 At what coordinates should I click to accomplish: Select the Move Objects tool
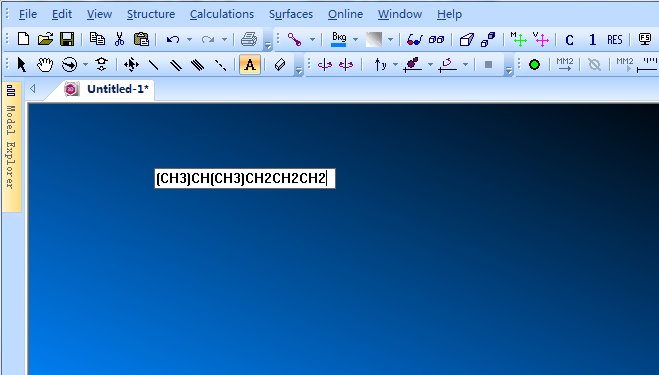[x=131, y=65]
